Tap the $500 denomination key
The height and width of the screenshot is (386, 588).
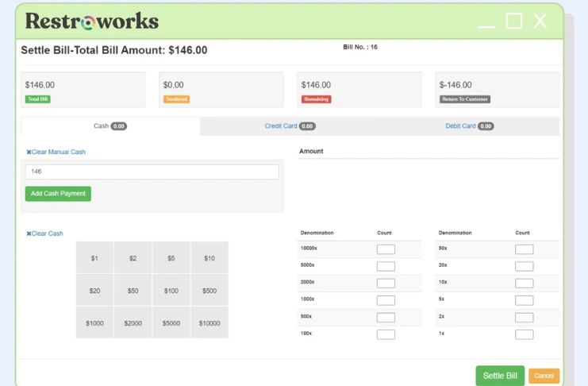tap(209, 290)
